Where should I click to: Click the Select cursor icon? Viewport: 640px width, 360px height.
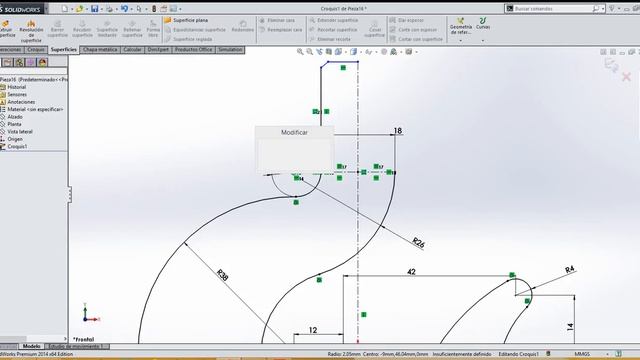coord(139,8)
